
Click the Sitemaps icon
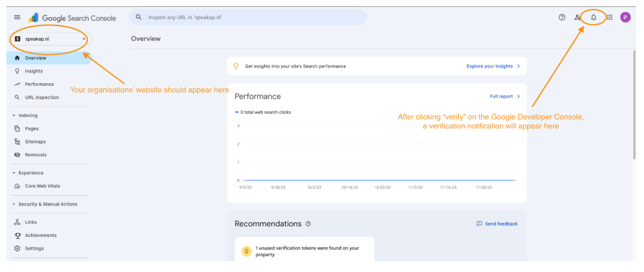17,142
